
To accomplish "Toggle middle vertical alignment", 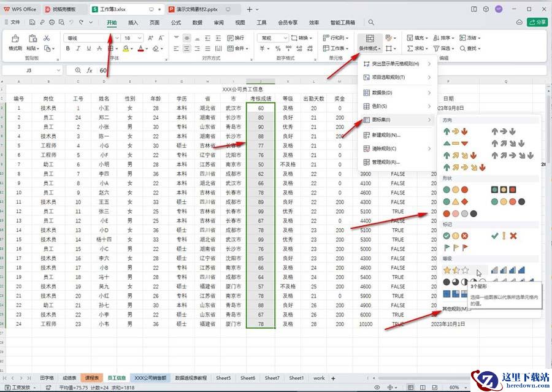I will 187,37.
